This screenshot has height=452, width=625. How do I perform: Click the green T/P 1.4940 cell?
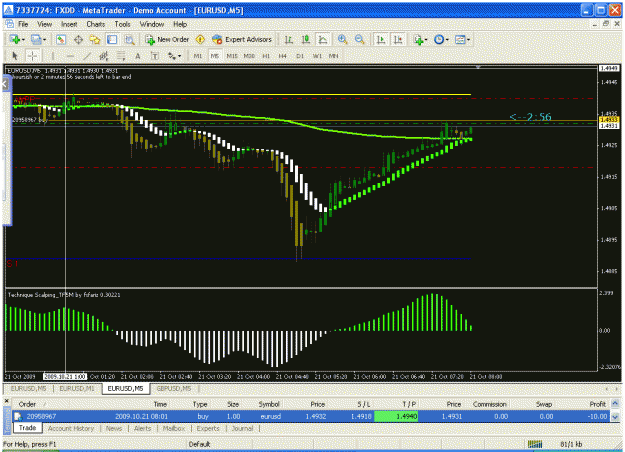[x=396, y=417]
